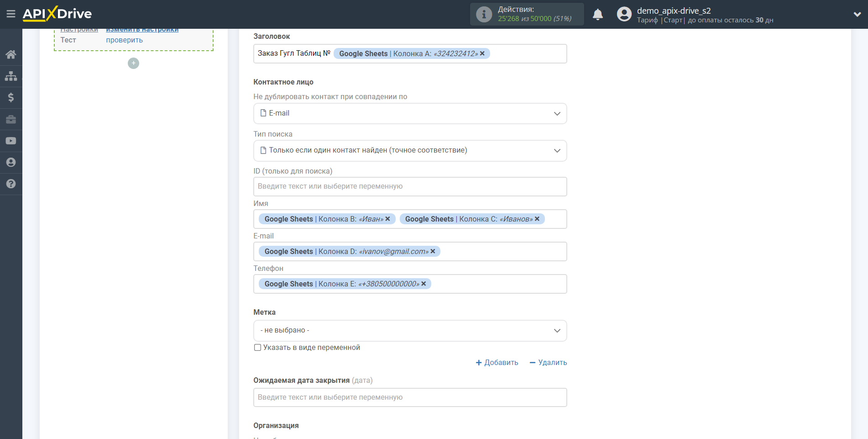Open the hamburger menu icon
This screenshot has width=868, height=439.
11,14
